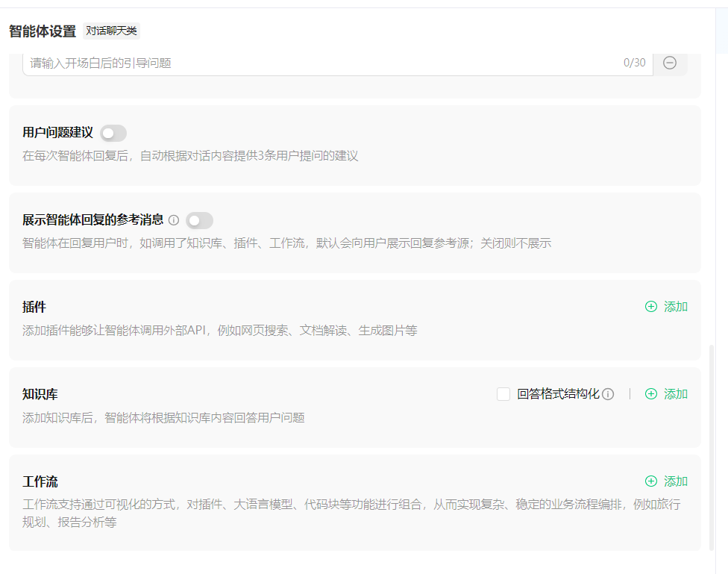The image size is (728, 574).
Task: Click the plus add icon in the 工作流 section
Action: 650,481
